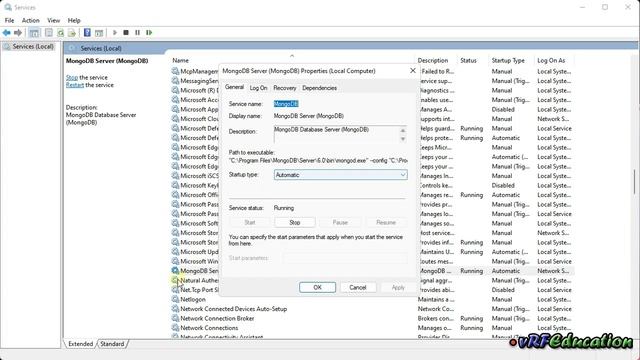Sort by the Log On As column header
This screenshot has width=640, height=360.
(x=551, y=60)
